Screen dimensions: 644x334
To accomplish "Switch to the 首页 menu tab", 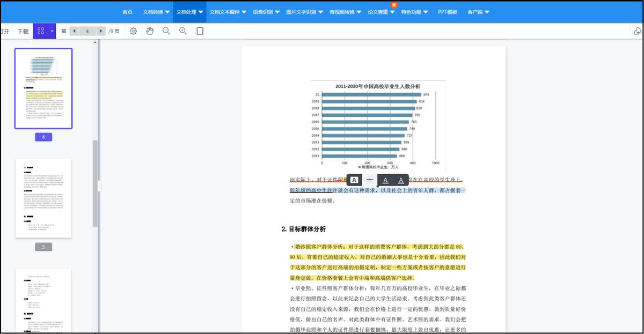I will [127, 11].
